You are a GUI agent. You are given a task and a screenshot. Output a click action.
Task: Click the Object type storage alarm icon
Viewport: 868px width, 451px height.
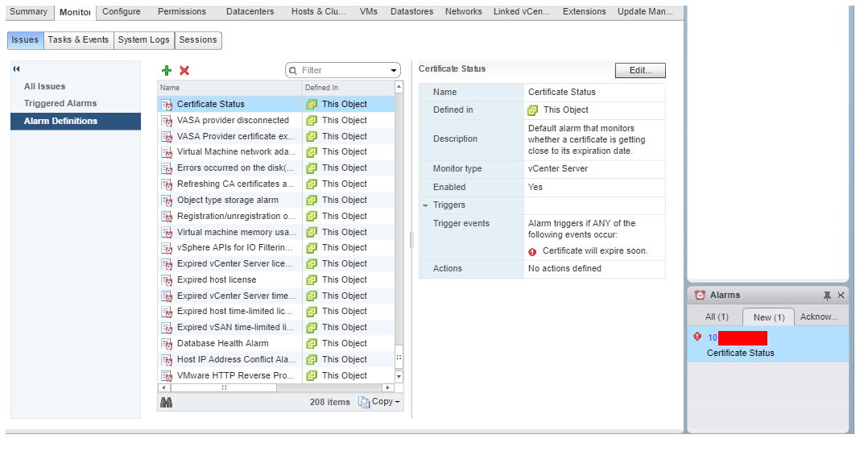tap(167, 201)
